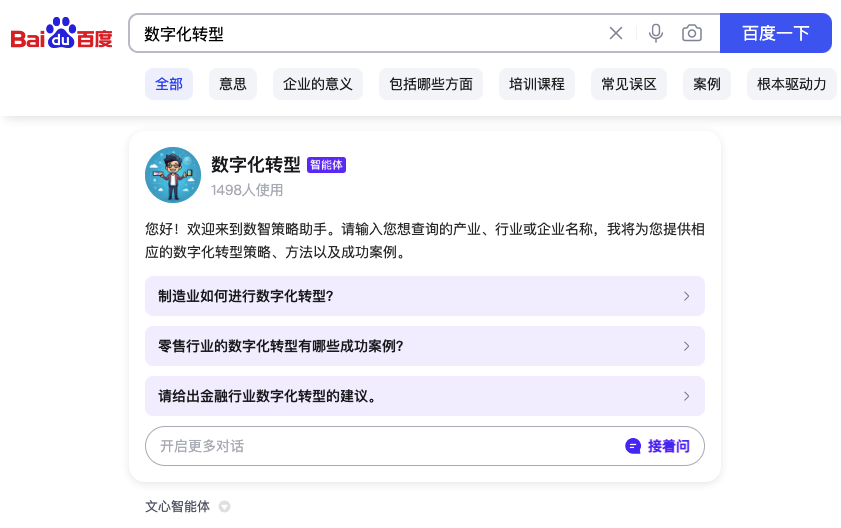841x528 pixels.
Task: Click the 百度一下 search button
Action: [x=776, y=33]
